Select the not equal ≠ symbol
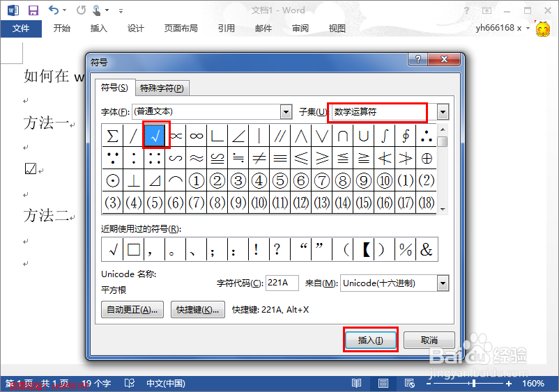The width and height of the screenshot is (559, 392). click(x=259, y=158)
